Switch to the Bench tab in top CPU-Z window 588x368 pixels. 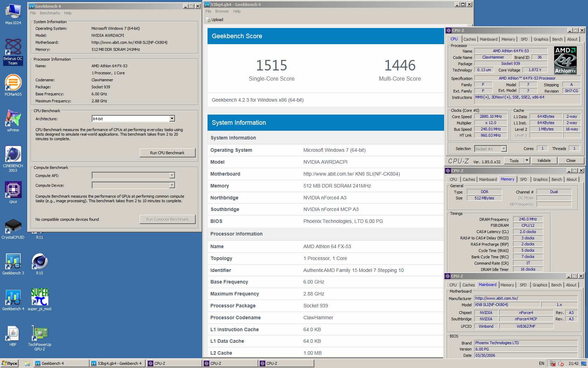pyautogui.click(x=557, y=39)
